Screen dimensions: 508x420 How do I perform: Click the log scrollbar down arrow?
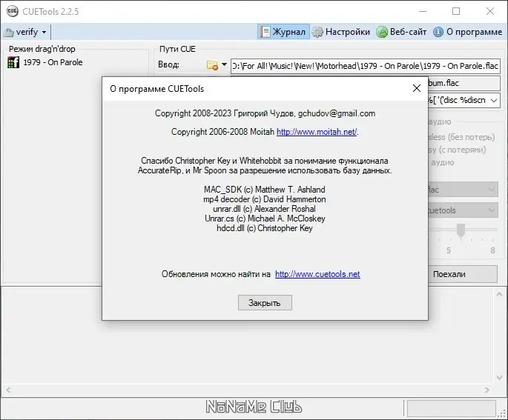tap(499, 377)
